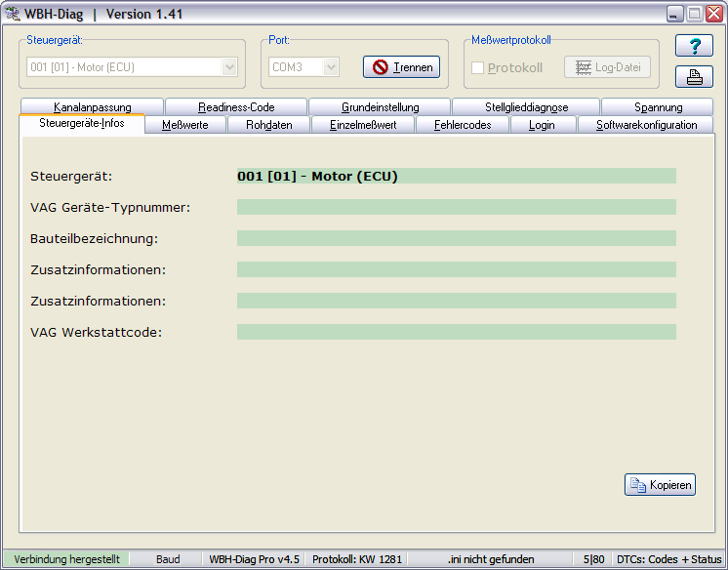
Task: Click the blue question mark help icon
Action: click(x=694, y=47)
